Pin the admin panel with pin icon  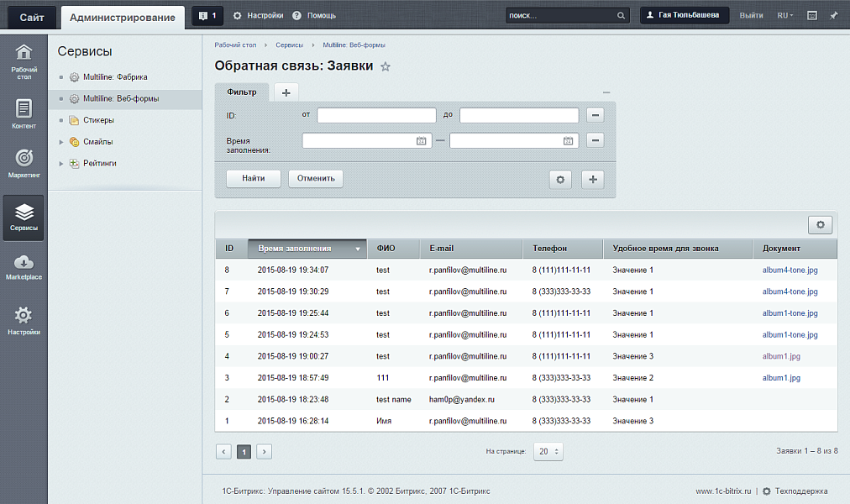point(834,15)
